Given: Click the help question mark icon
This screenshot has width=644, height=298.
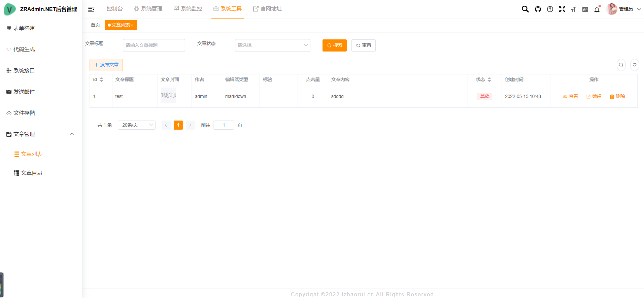Looking at the screenshot, I should point(550,9).
